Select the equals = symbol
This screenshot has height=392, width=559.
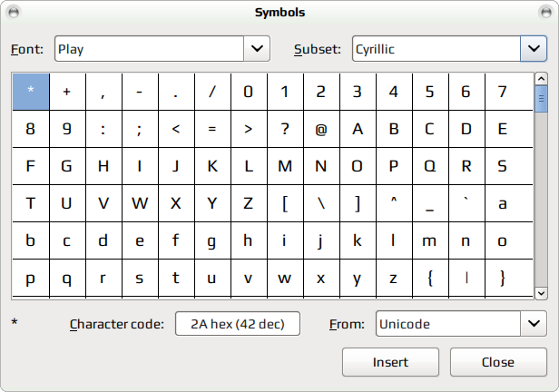212,129
